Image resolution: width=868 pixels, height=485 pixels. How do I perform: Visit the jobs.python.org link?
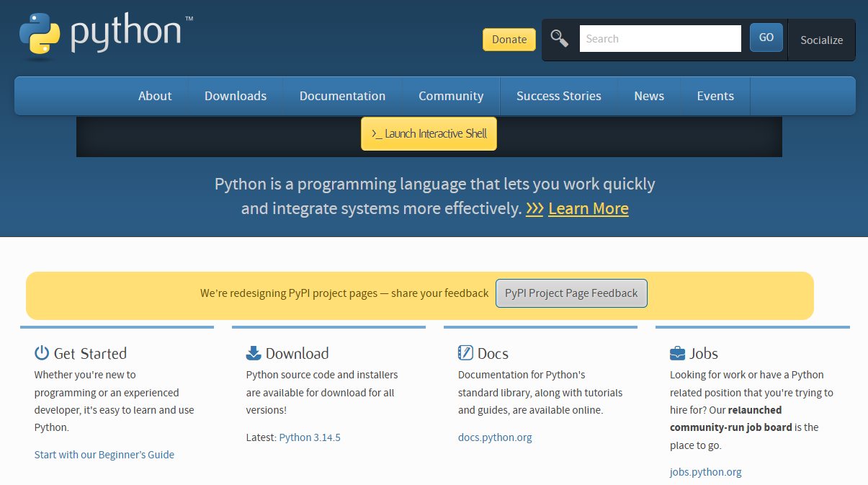(706, 472)
